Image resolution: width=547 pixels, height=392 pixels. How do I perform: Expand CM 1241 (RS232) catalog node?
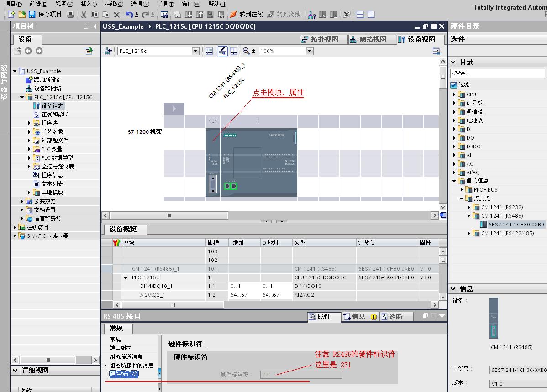(469, 207)
